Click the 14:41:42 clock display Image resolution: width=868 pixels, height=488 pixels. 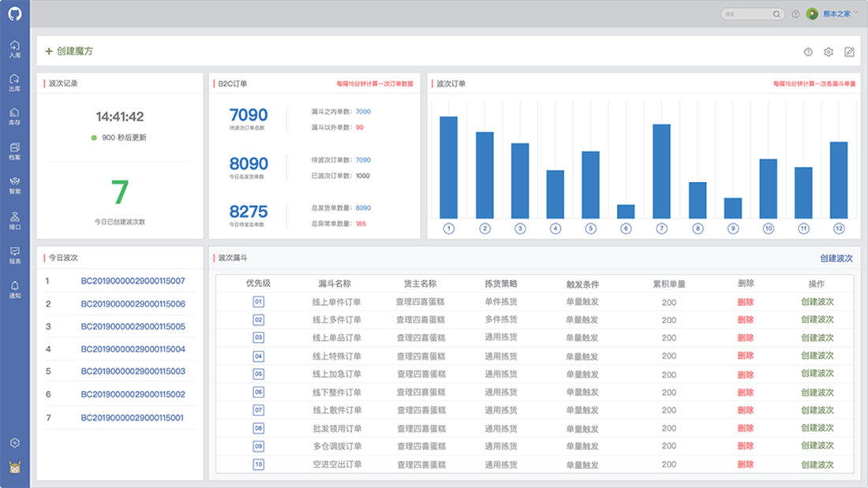click(x=120, y=117)
